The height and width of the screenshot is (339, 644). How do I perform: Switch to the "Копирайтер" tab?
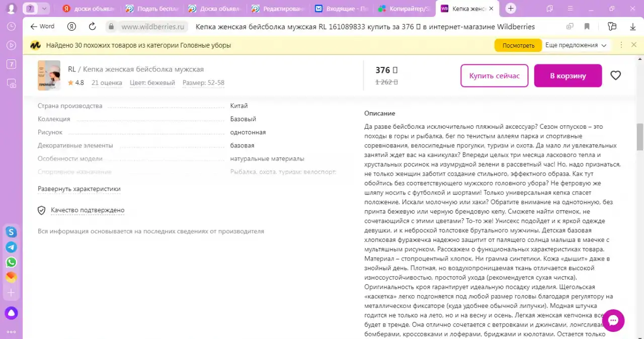pos(404,9)
